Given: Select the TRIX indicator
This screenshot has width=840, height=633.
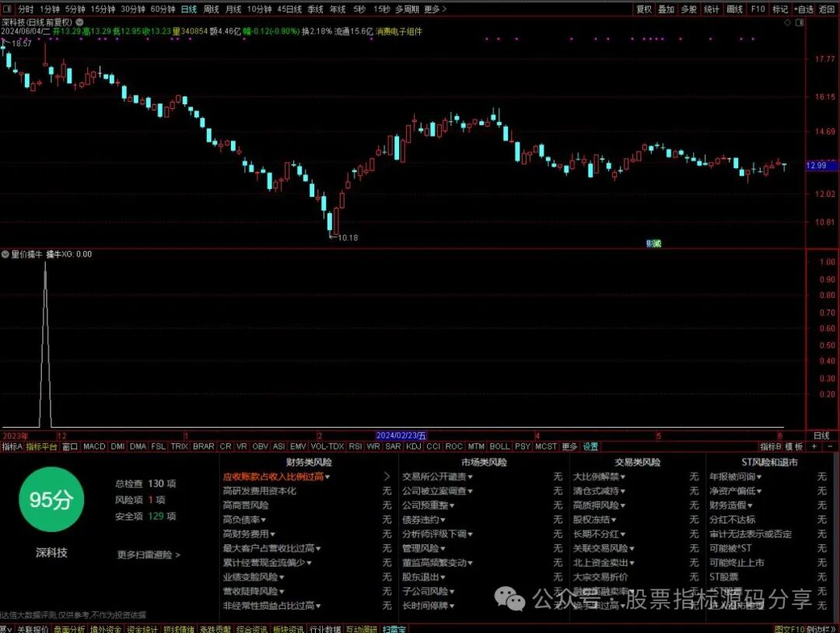Looking at the screenshot, I should coord(180,446).
